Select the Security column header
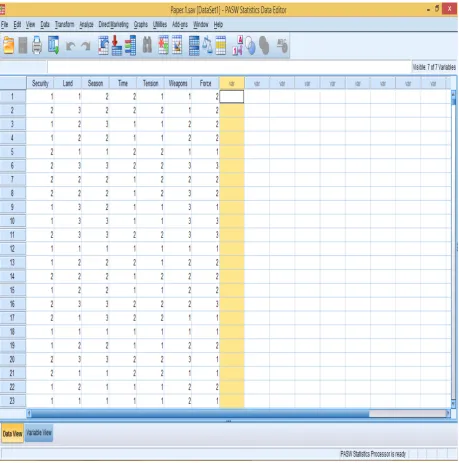Image resolution: width=459 pixels, height=463 pixels. point(40,83)
